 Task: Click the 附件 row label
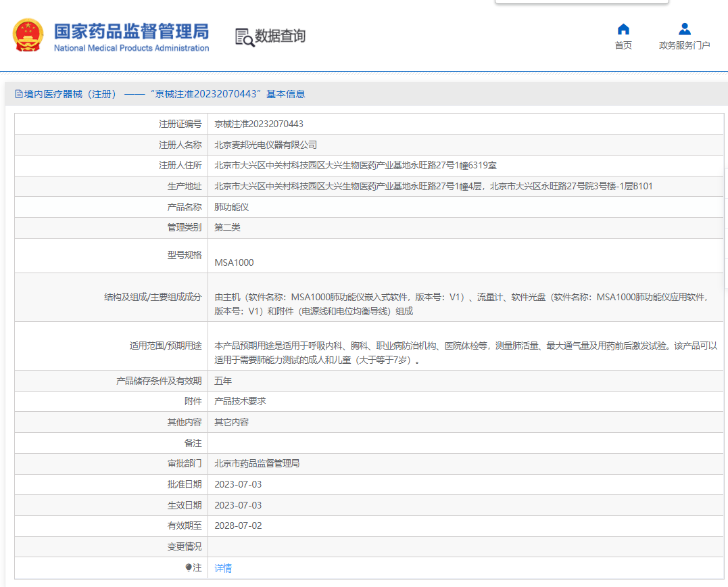(x=193, y=401)
